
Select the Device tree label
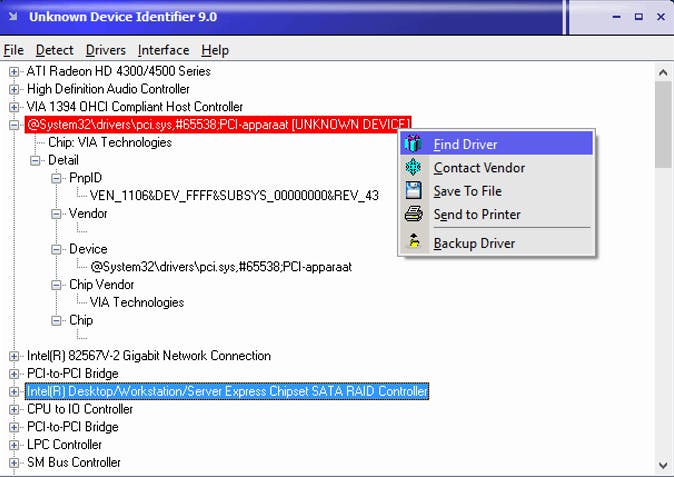coord(88,249)
